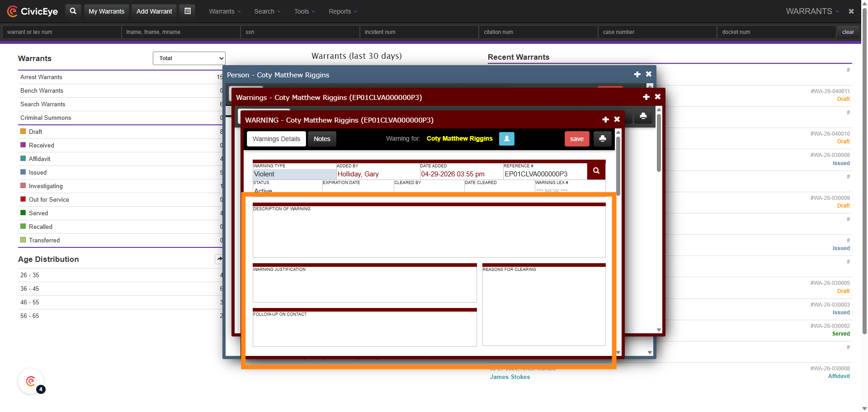Clear the search fields with clear button

848,32
